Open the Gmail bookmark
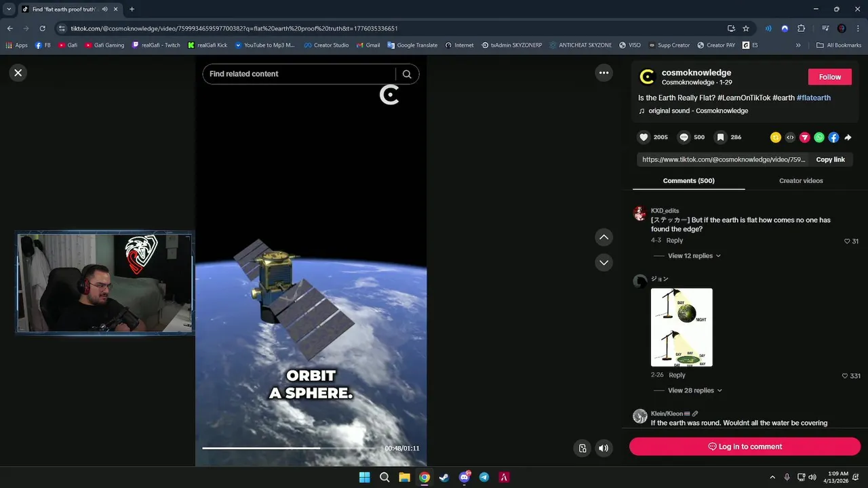The width and height of the screenshot is (868, 488). click(368, 45)
